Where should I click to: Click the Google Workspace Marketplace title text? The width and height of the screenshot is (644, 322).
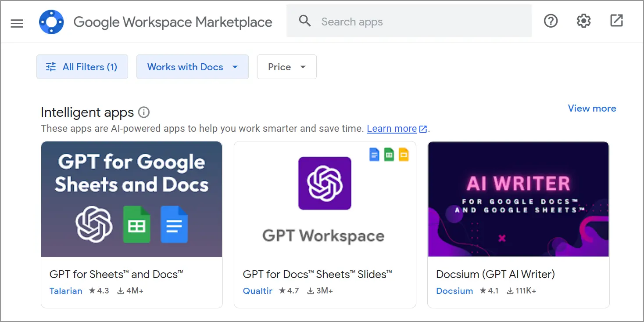[x=173, y=22]
